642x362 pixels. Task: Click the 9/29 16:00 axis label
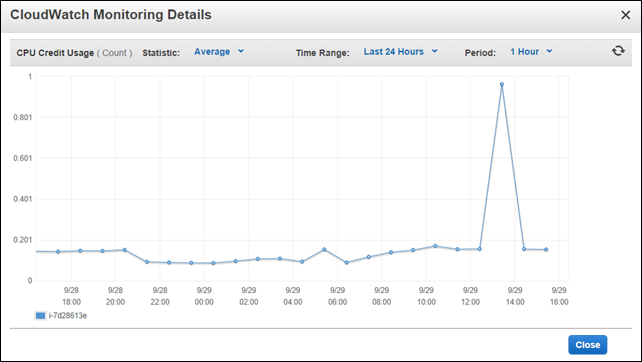tap(559, 296)
